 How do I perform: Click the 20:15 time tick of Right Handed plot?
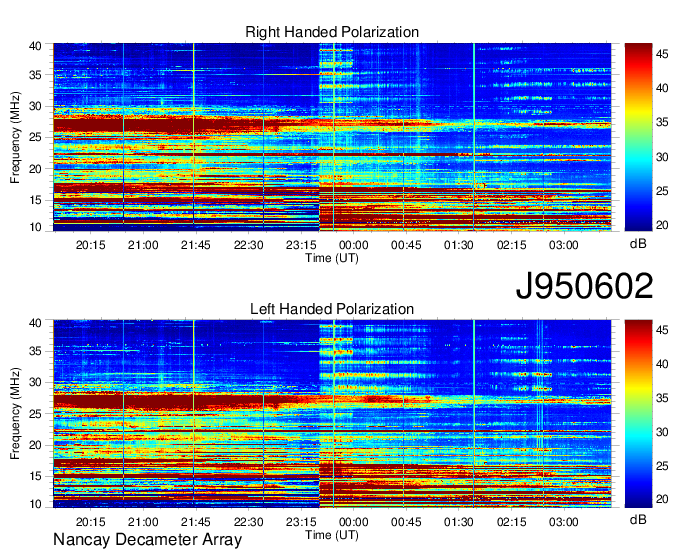(90, 245)
